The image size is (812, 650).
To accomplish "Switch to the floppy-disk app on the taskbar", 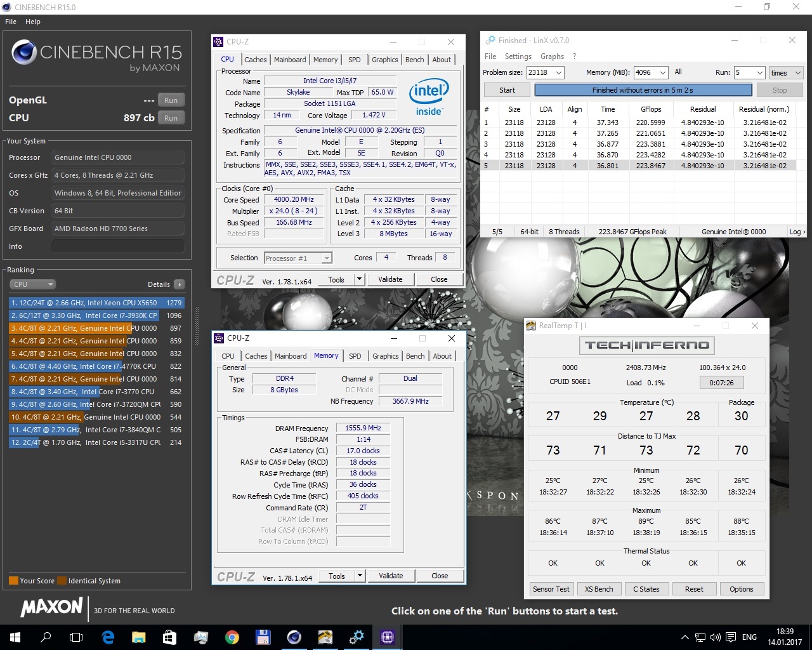I will (263, 637).
